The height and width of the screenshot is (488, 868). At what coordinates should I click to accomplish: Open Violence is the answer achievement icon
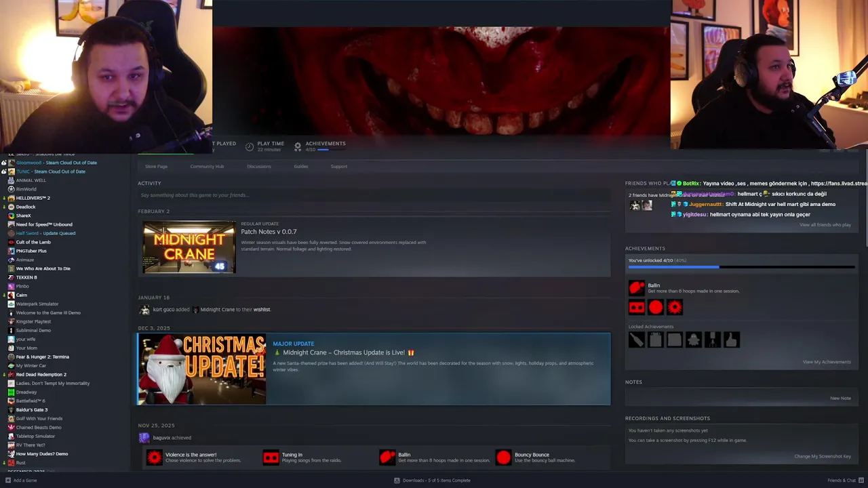pos(154,457)
